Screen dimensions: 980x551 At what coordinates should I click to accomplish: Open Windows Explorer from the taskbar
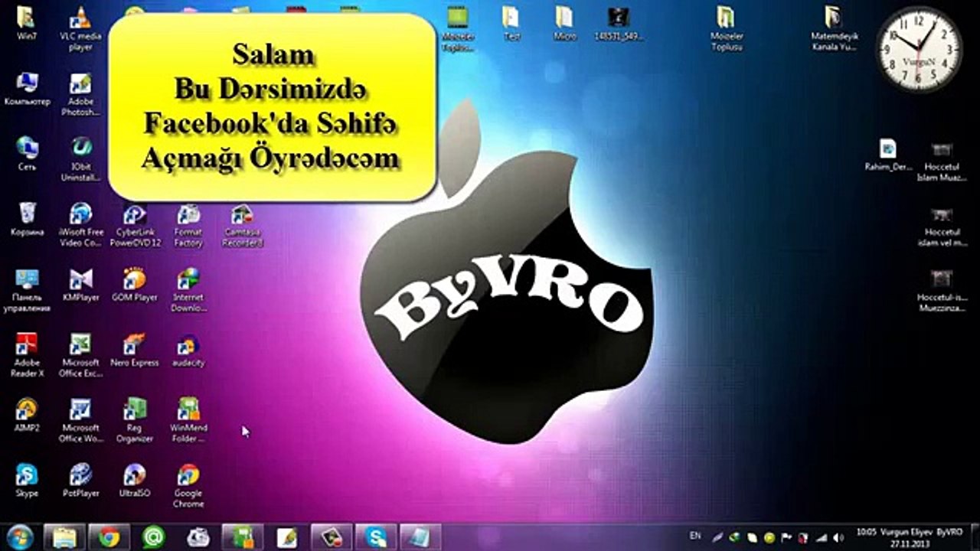tap(64, 537)
